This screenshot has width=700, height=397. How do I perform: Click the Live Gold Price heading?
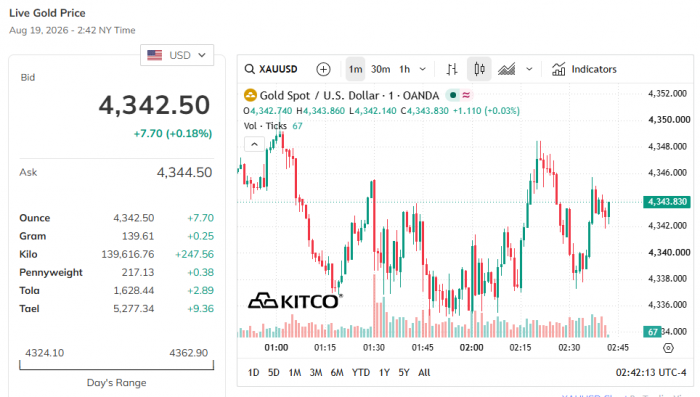click(47, 13)
